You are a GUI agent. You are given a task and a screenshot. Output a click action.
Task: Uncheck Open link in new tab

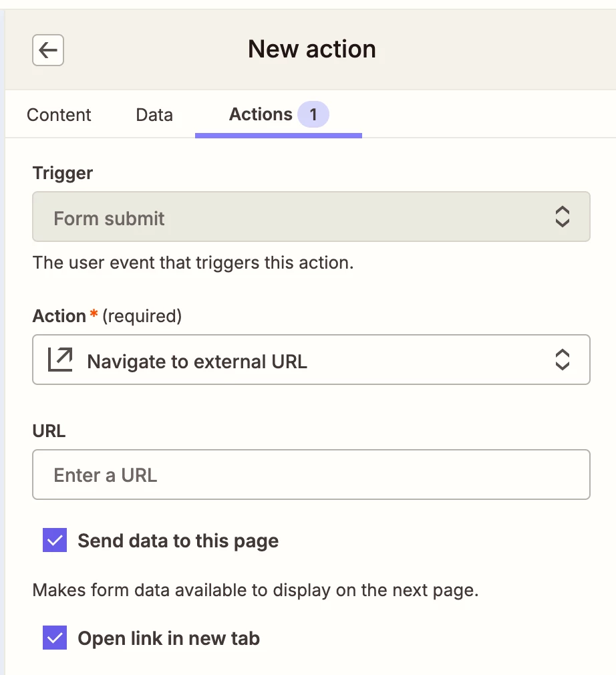pos(55,638)
